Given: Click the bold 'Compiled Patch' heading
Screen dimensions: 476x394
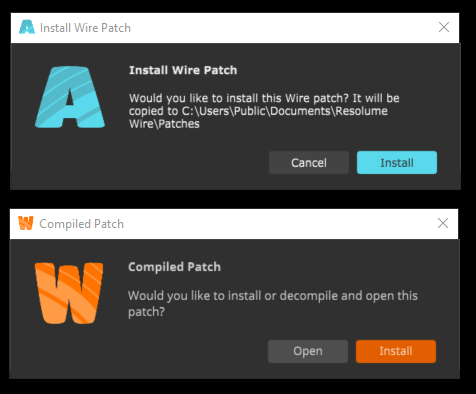Looking at the screenshot, I should tap(174, 267).
